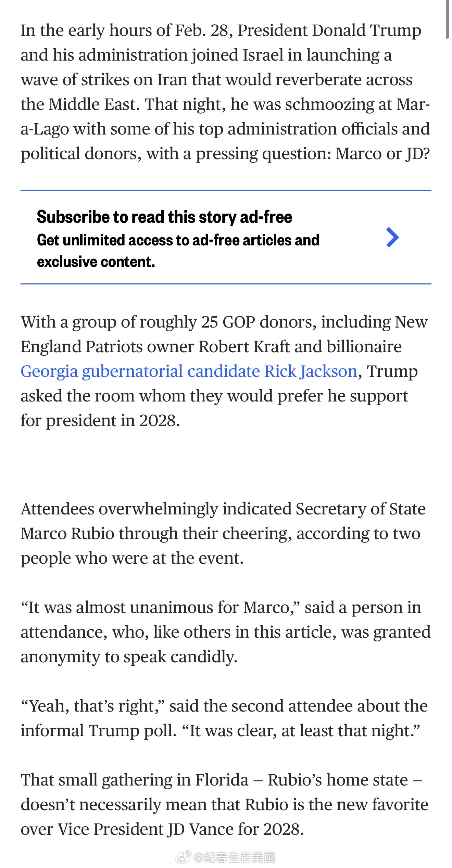This screenshot has height=868, width=452.
Task: Open the 'Subscribe to read this story ad-free' heading
Action: (164, 217)
